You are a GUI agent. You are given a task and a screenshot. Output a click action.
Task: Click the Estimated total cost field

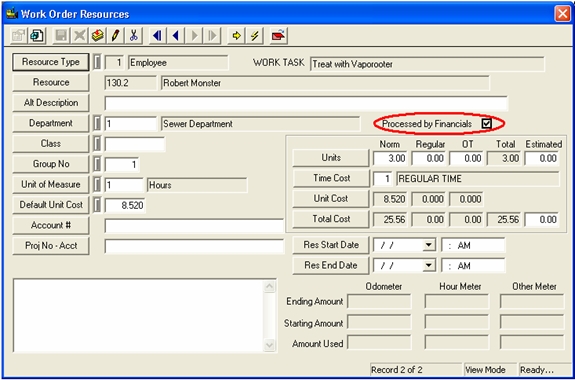[542, 220]
